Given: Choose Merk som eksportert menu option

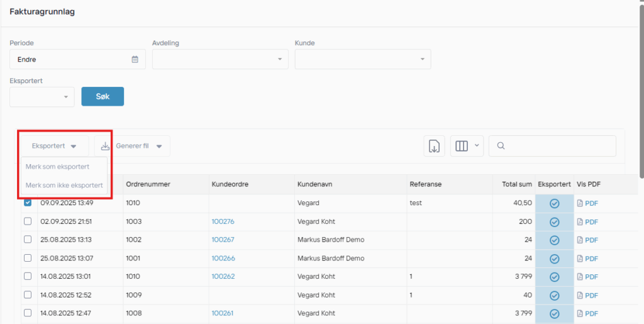Looking at the screenshot, I should [x=57, y=167].
